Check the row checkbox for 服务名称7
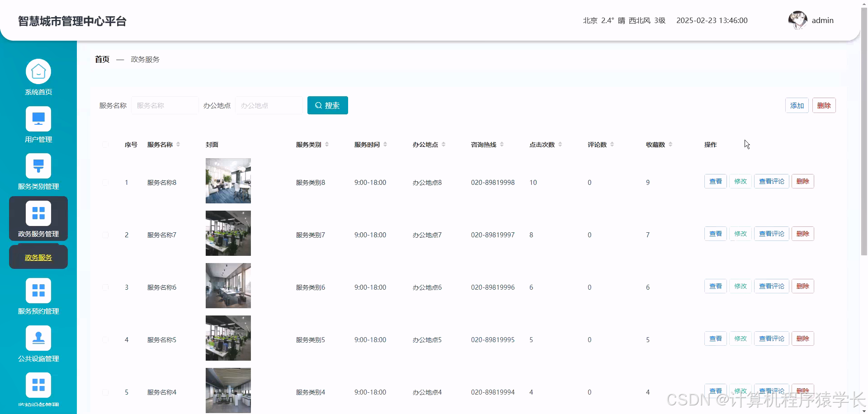This screenshot has height=414, width=868. [x=105, y=235]
